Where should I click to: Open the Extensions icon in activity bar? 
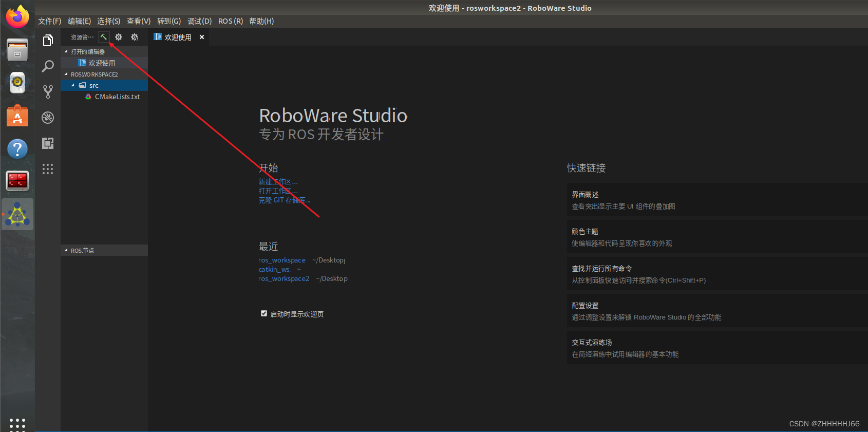pyautogui.click(x=48, y=143)
